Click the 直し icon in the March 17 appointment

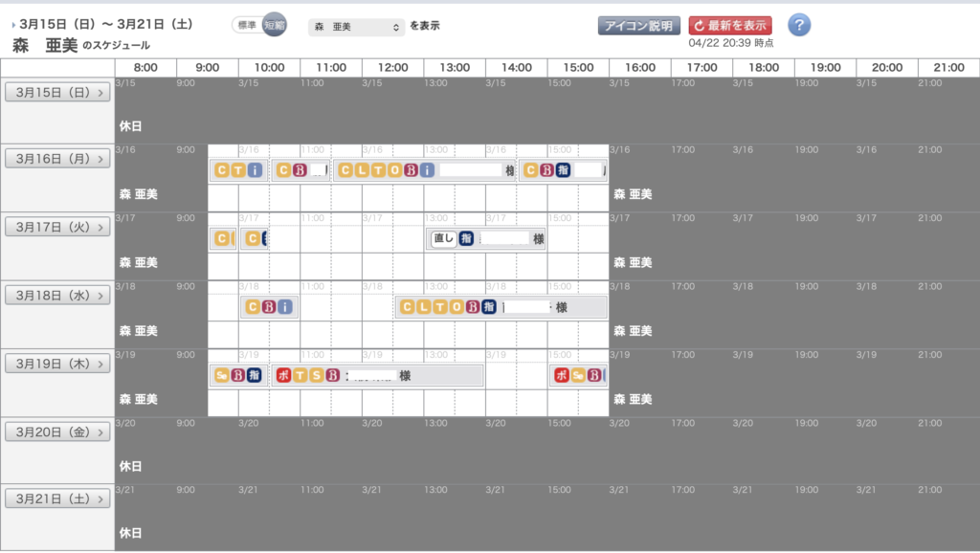[443, 239]
